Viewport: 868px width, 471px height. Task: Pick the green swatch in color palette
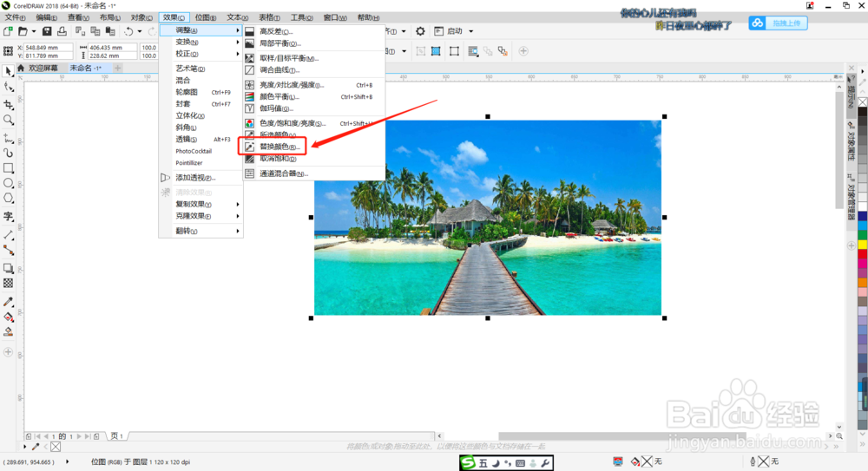863,236
